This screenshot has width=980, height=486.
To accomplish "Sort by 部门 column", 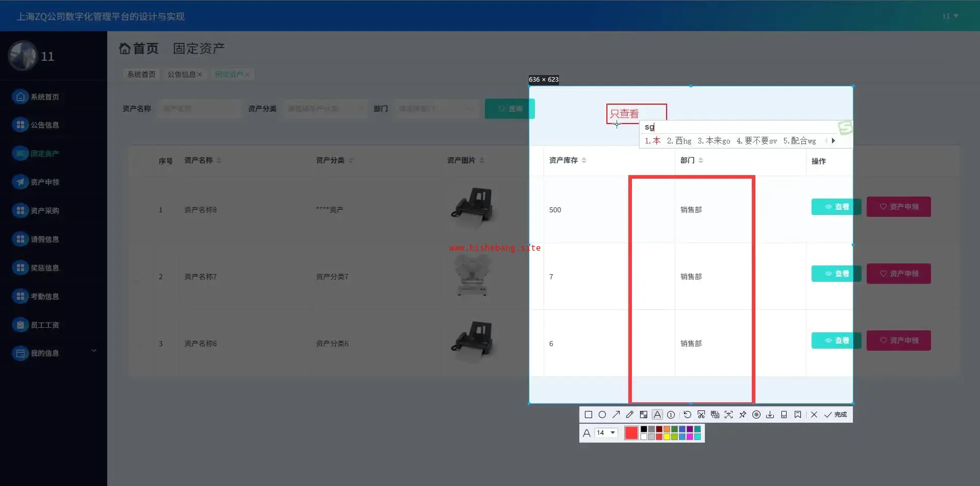I will (701, 160).
